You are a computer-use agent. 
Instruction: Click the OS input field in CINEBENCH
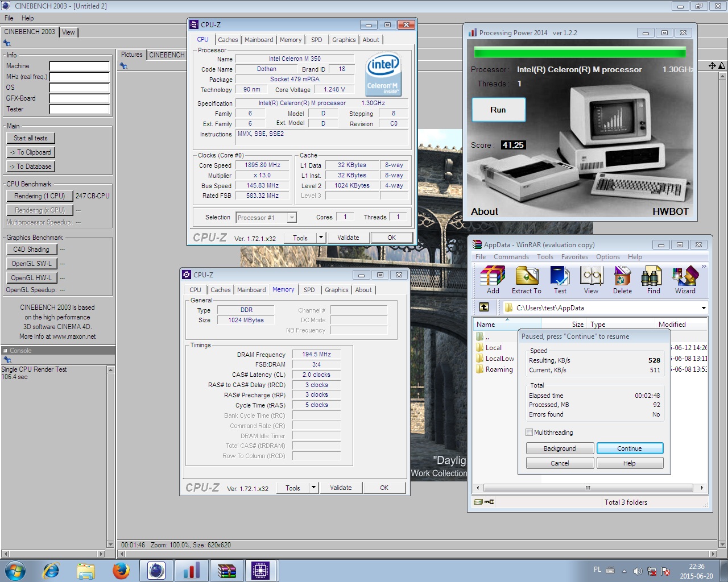click(x=80, y=88)
